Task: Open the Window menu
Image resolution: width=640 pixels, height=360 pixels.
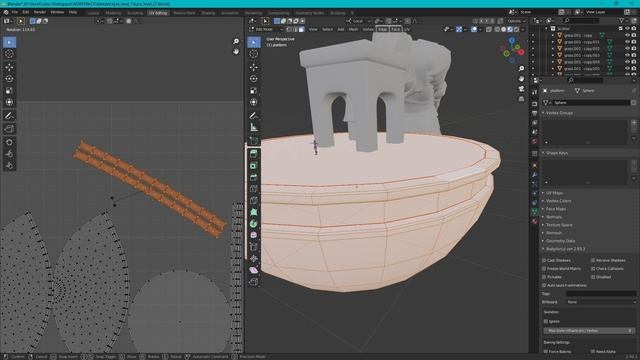Action: pos(57,12)
